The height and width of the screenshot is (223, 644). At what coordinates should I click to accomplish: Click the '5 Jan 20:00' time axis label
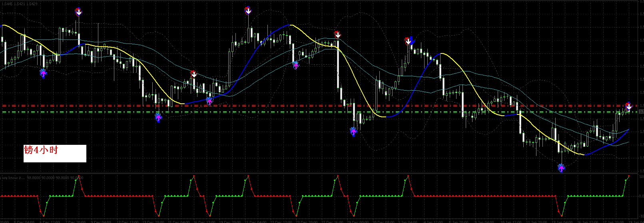coord(459,222)
